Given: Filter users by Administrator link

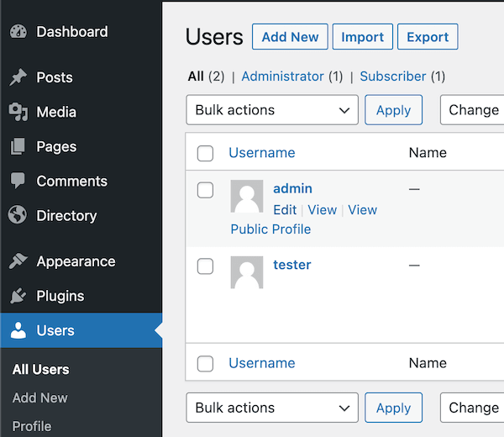Looking at the screenshot, I should click(282, 76).
